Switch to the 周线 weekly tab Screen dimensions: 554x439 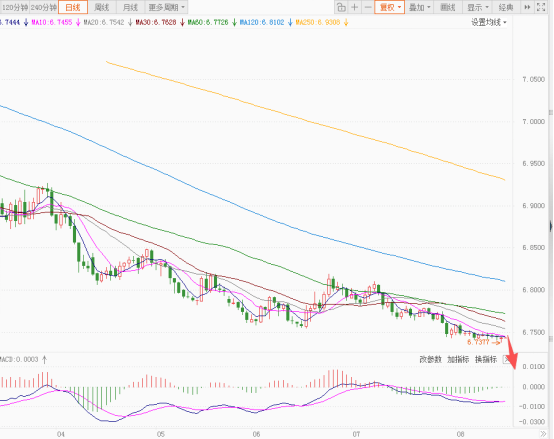[102, 7]
